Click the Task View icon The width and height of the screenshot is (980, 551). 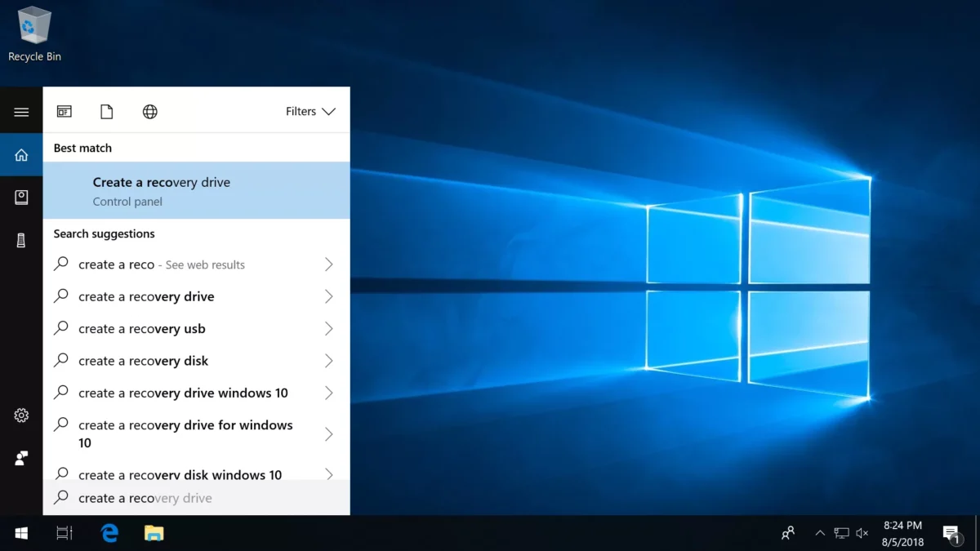coord(65,533)
